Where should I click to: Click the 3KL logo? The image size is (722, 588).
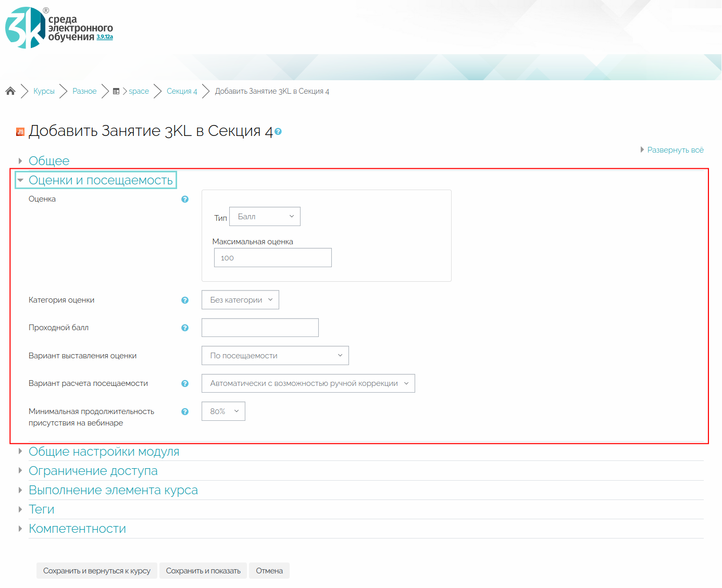click(26, 28)
